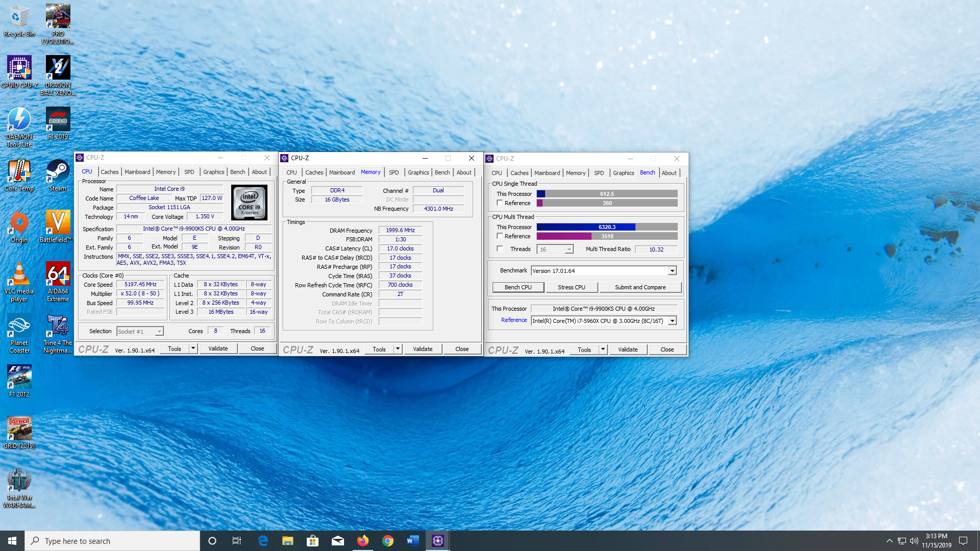Image resolution: width=980 pixels, height=551 pixels.
Task: Check Multi Thread Reference checkbox
Action: (x=500, y=236)
